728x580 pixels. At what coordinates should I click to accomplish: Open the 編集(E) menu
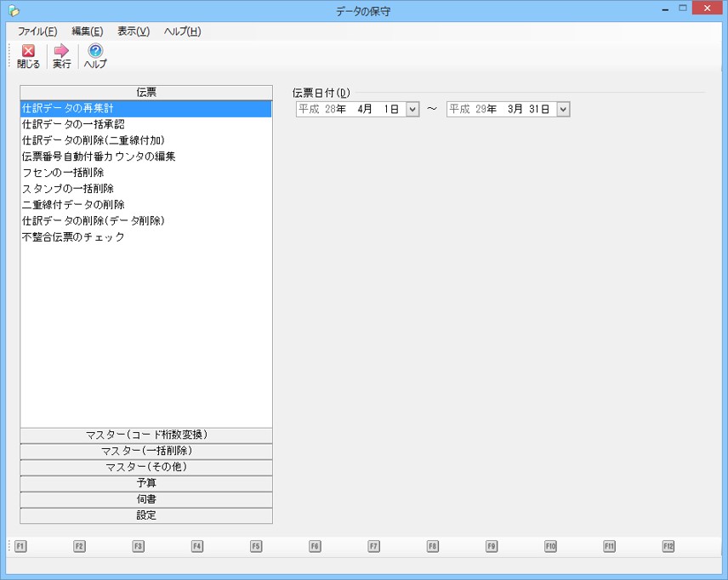[88, 31]
